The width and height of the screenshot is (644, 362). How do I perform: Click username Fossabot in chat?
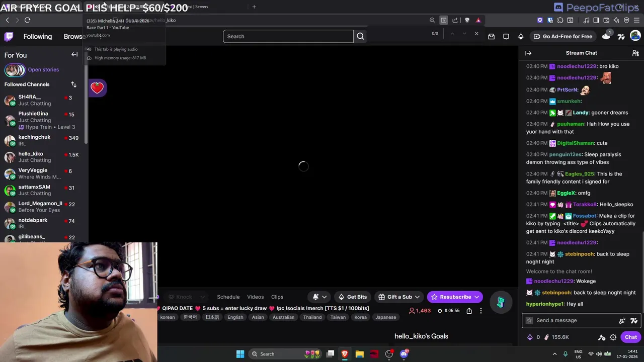click(584, 216)
